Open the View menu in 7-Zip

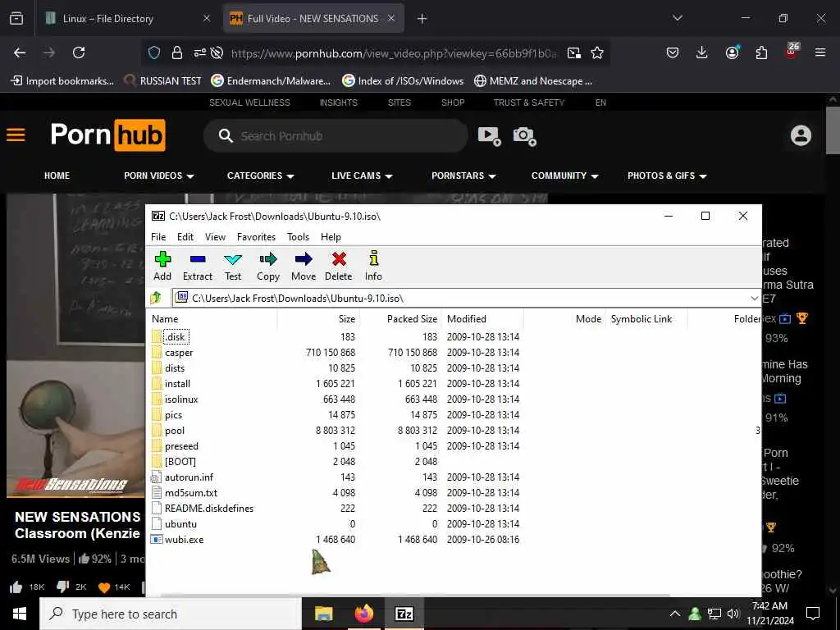coord(215,237)
